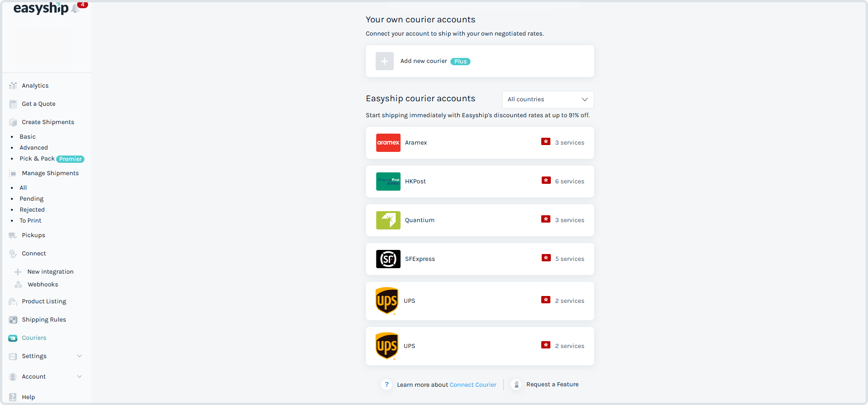The image size is (868, 405).
Task: Click the Request a Feature person icon
Action: click(516, 384)
